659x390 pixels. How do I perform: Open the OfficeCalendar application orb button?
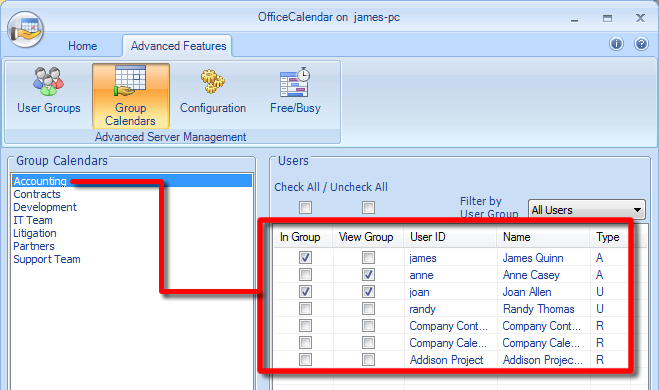(25, 29)
